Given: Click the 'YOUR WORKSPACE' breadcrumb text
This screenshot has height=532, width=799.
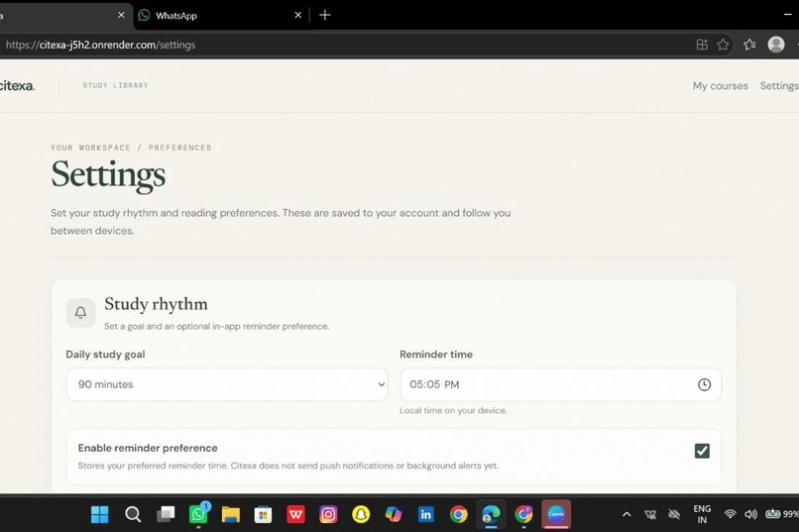Looking at the screenshot, I should [x=90, y=148].
